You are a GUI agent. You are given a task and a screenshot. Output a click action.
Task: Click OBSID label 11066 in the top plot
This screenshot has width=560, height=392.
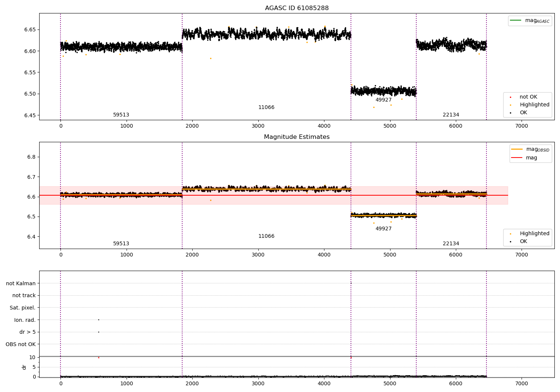click(x=266, y=108)
